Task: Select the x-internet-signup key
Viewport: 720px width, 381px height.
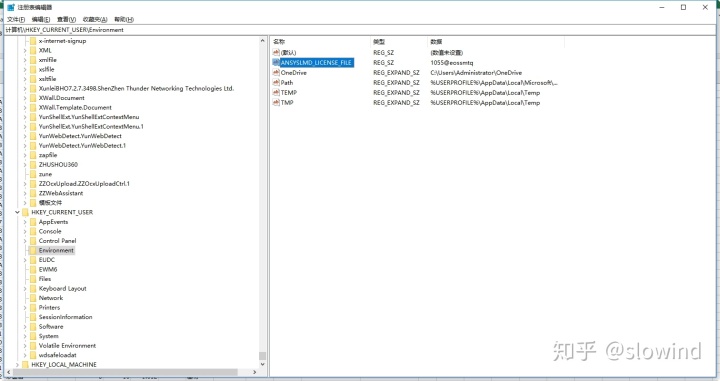Action: pos(62,41)
